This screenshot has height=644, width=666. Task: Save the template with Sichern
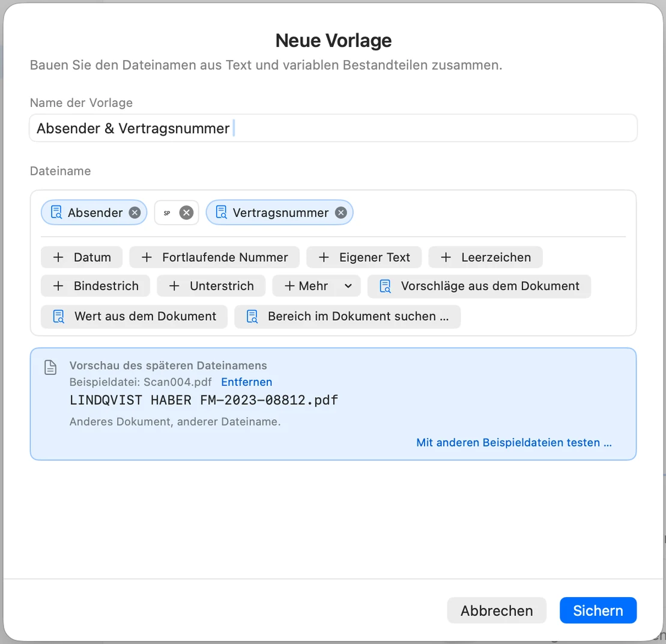[598, 610]
